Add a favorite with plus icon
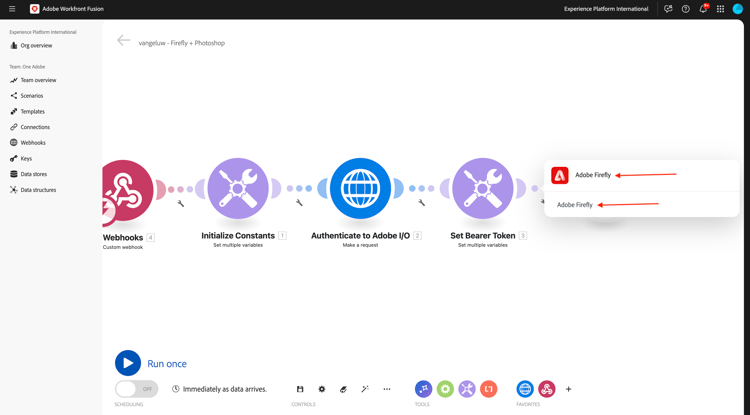 click(568, 389)
